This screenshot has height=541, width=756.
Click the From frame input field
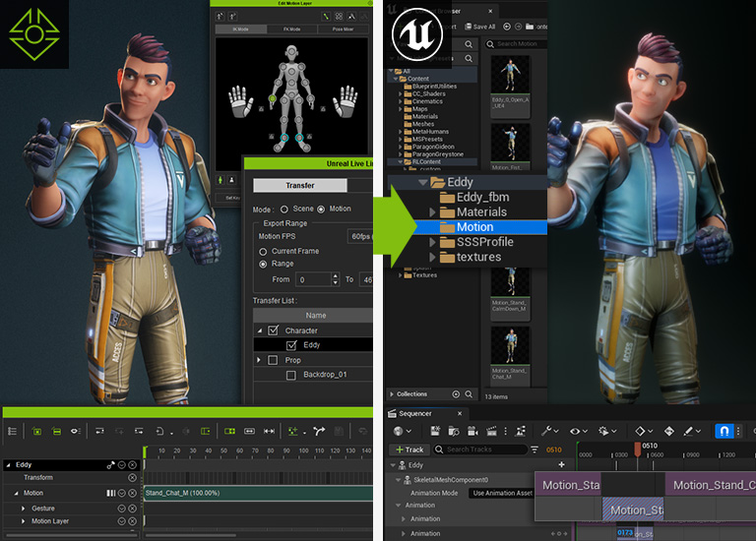click(314, 279)
